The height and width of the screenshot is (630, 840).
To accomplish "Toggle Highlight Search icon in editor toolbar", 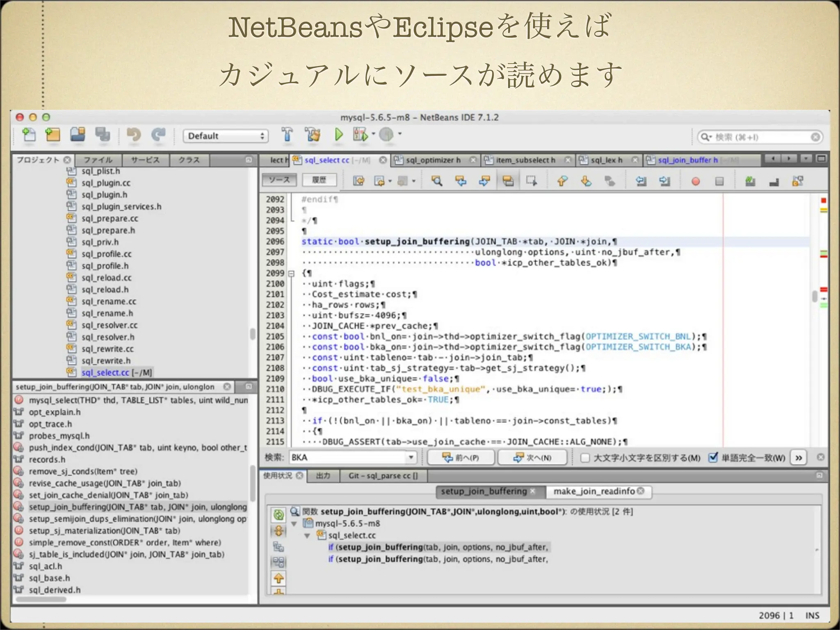I will pos(508,181).
